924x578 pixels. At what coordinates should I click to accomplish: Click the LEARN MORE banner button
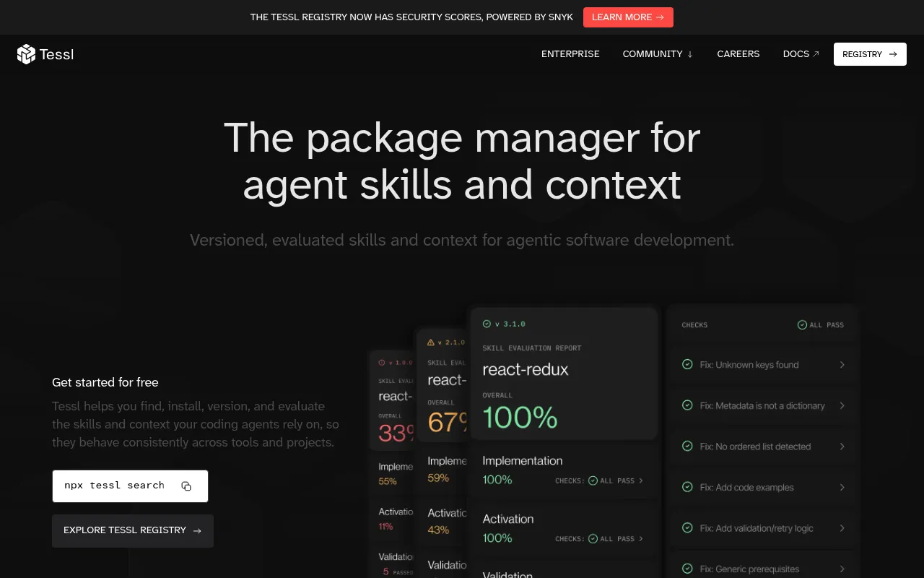628,17
